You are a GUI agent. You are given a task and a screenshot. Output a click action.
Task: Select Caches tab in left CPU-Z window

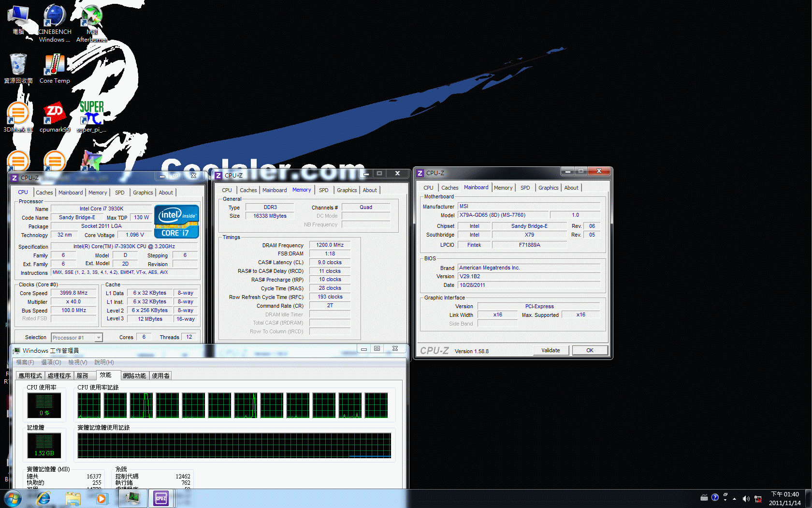pos(44,193)
